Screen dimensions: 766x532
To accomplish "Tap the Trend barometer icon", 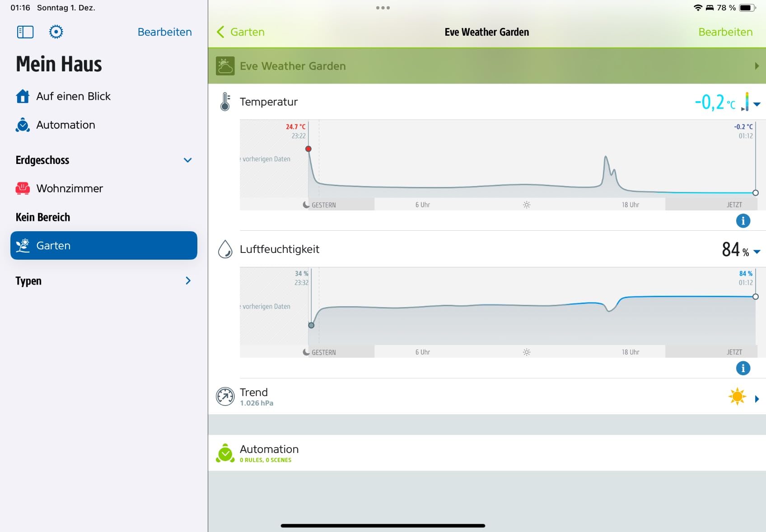I will (x=225, y=397).
